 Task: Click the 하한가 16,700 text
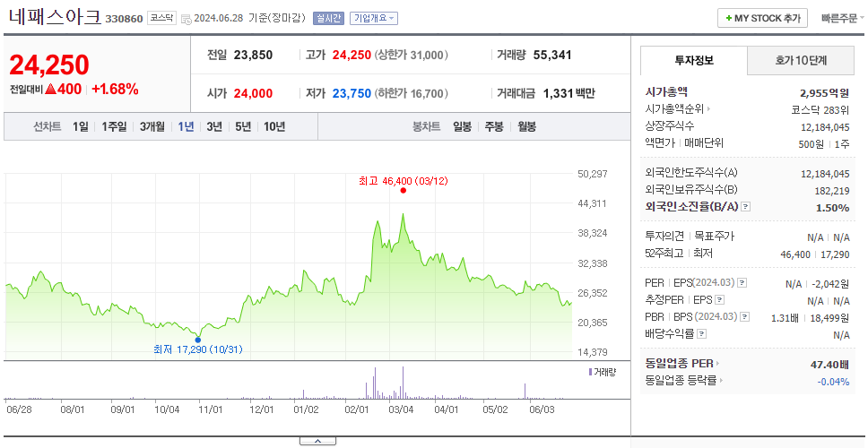click(x=412, y=93)
